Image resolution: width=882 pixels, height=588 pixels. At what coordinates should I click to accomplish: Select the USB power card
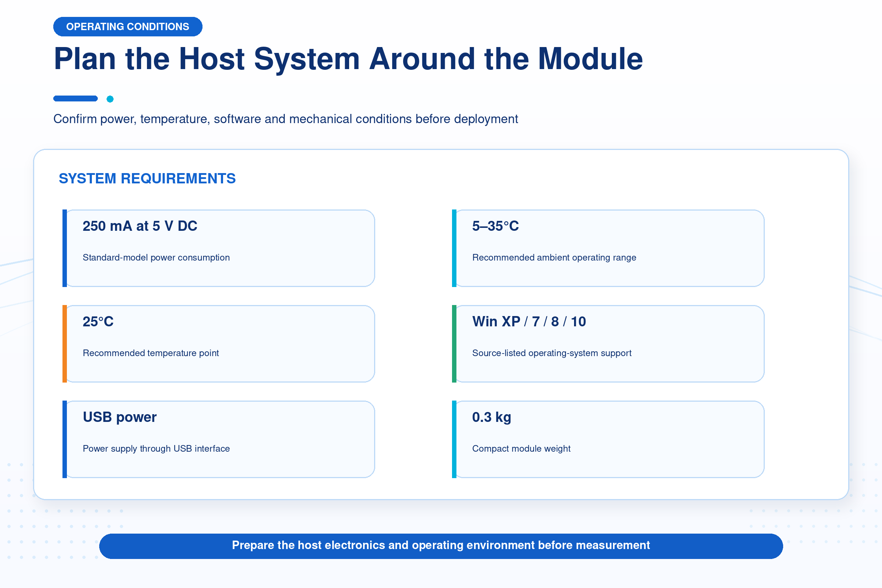[219, 439]
